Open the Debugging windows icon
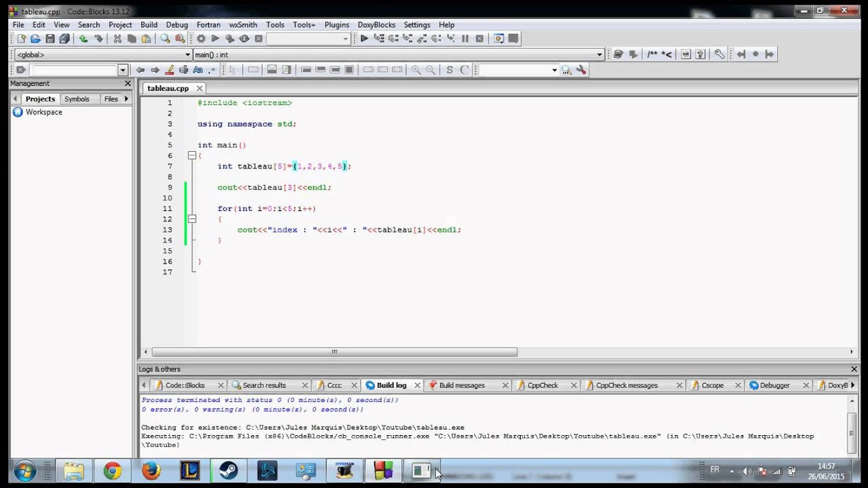The width and height of the screenshot is (868, 488). pyautogui.click(x=499, y=39)
